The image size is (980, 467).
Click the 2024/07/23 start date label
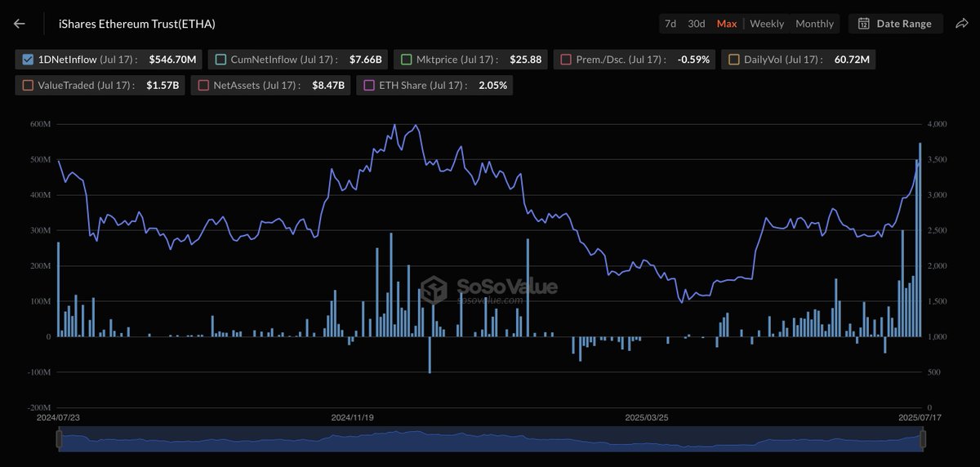click(59, 417)
